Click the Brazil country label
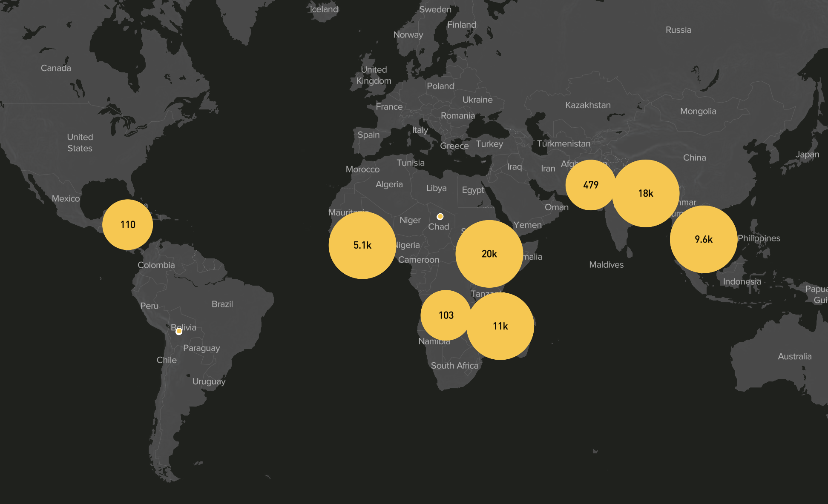This screenshot has width=828, height=504. click(x=222, y=304)
